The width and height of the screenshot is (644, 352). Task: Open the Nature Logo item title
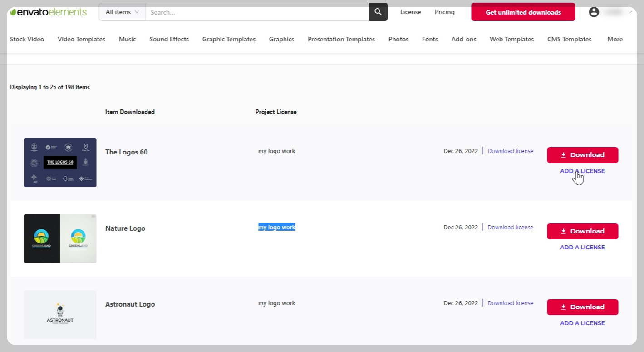pos(125,228)
